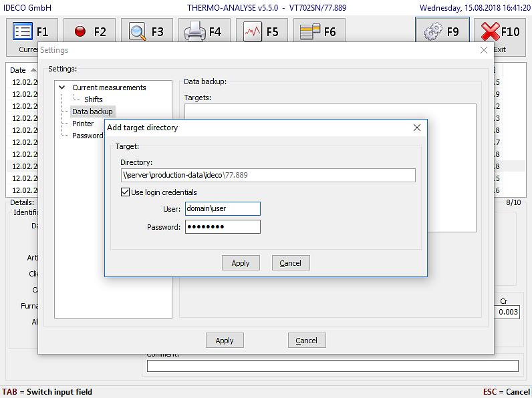
Task: Close the Add target directory dialog
Action: pyautogui.click(x=417, y=128)
